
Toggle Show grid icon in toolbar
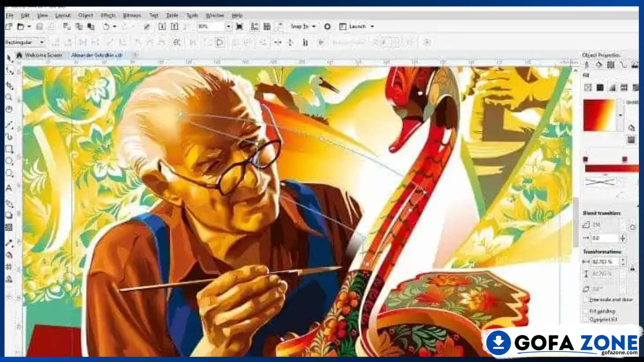click(267, 26)
